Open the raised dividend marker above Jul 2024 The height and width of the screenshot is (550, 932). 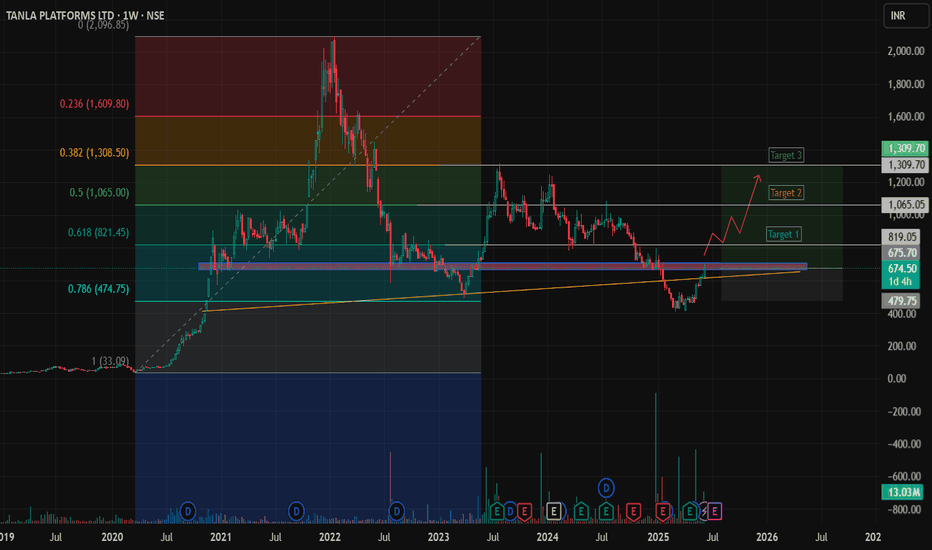606,488
